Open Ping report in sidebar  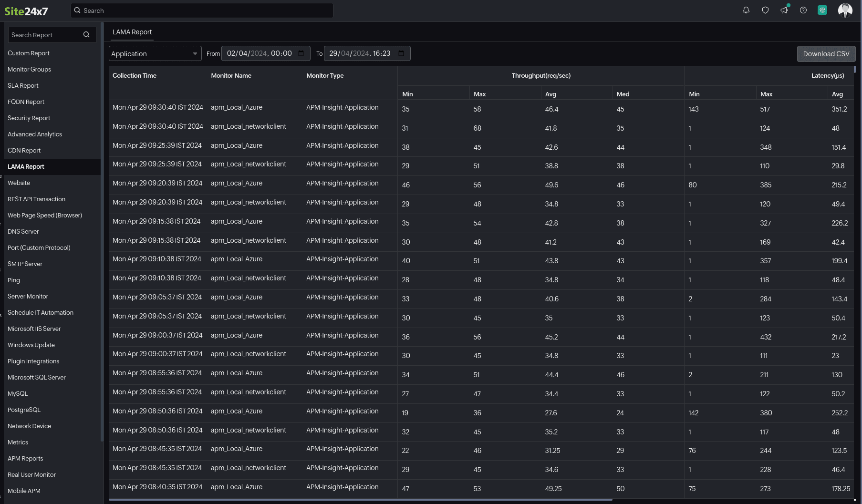(x=14, y=280)
